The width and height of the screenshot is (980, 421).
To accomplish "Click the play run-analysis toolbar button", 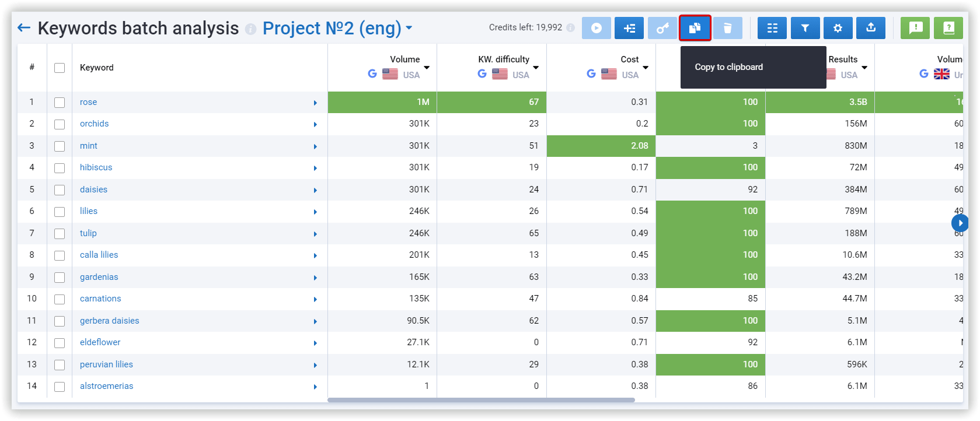I will [597, 28].
